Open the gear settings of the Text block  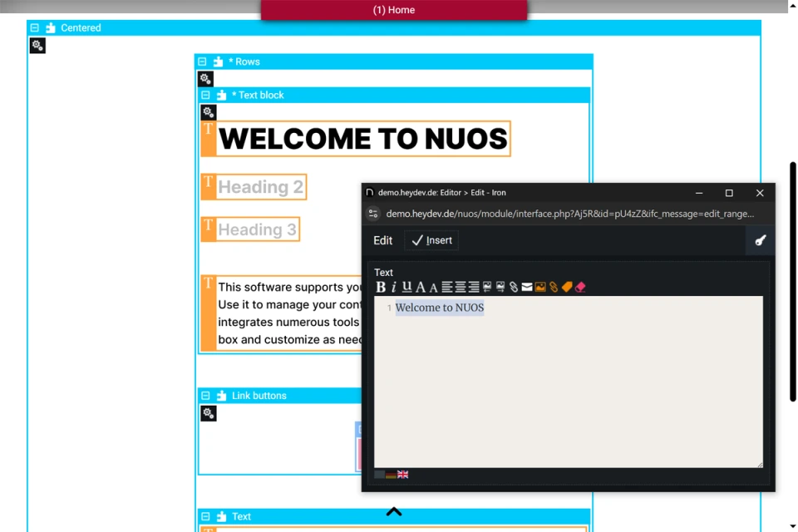click(x=208, y=111)
